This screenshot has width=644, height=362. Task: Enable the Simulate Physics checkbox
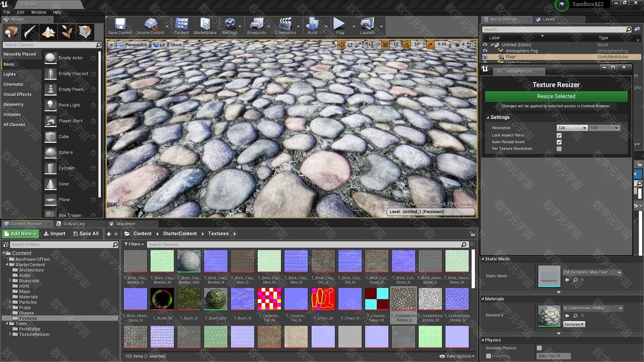539,348
